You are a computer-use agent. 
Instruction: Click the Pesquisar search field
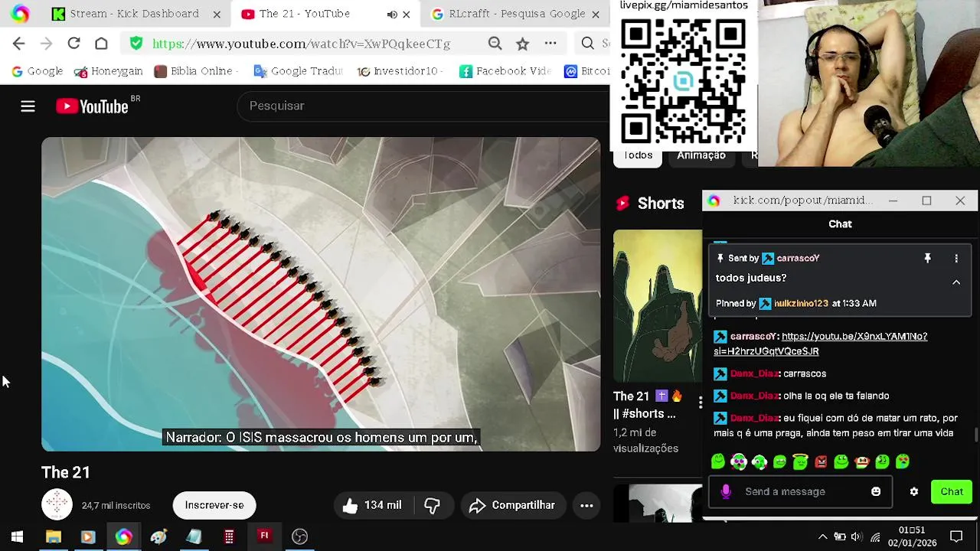pyautogui.click(x=425, y=106)
